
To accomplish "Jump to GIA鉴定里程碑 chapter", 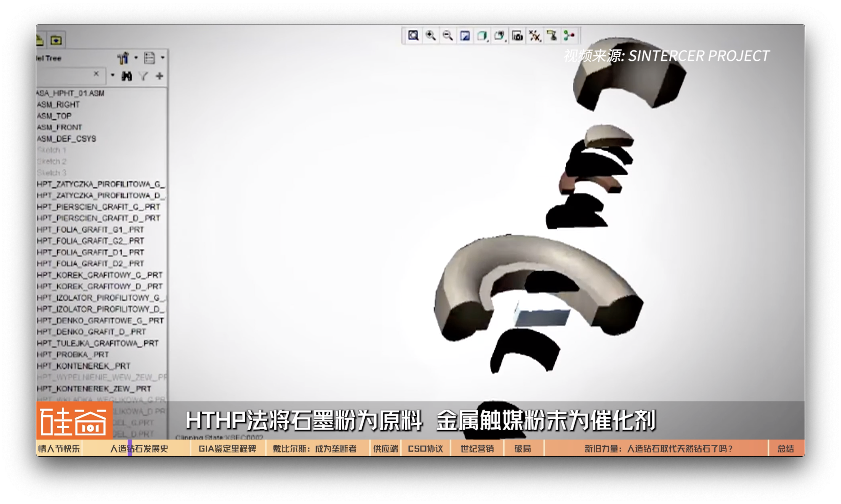I will [227, 449].
